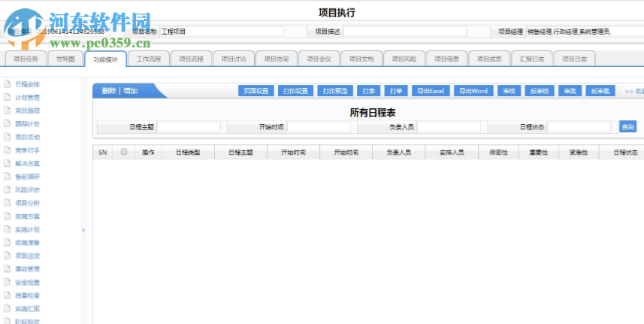Export the table with 导出Excel
This screenshot has width=644, height=324.
[431, 91]
